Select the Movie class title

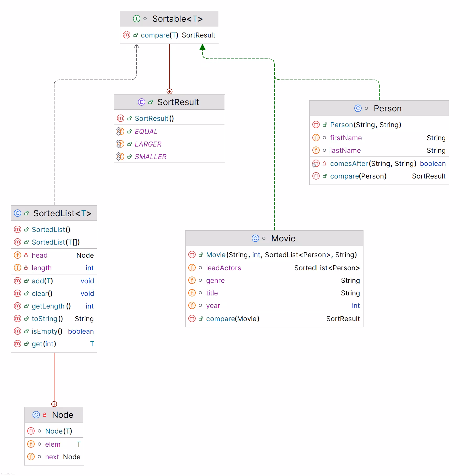283,239
